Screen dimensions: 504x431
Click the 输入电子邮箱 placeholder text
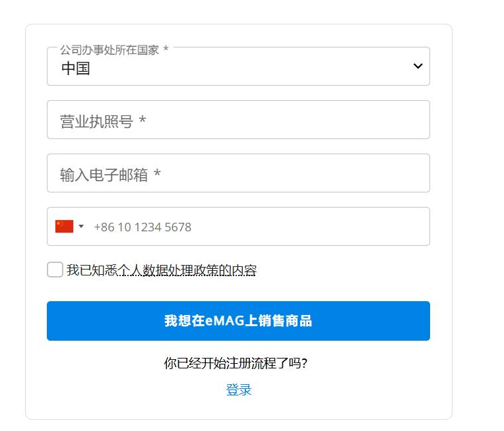point(104,175)
